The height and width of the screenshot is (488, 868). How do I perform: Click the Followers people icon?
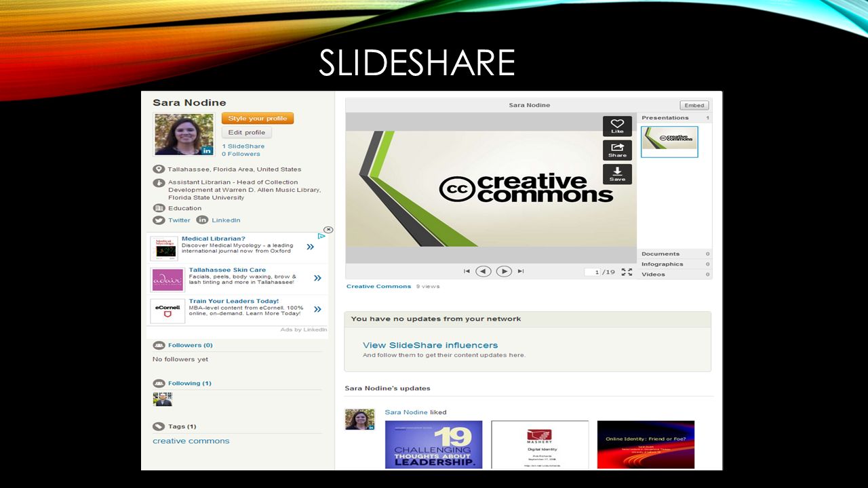[x=159, y=345]
